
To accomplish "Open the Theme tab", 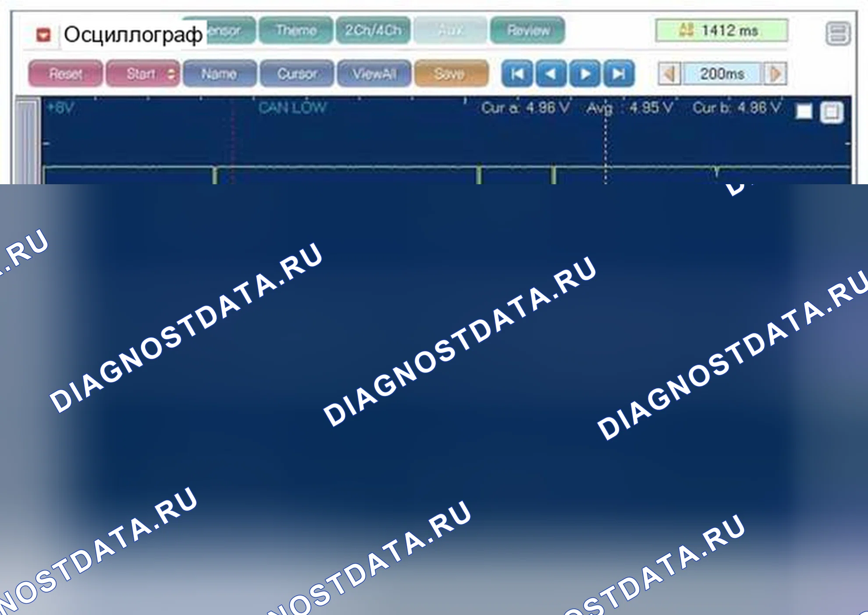I will (296, 30).
